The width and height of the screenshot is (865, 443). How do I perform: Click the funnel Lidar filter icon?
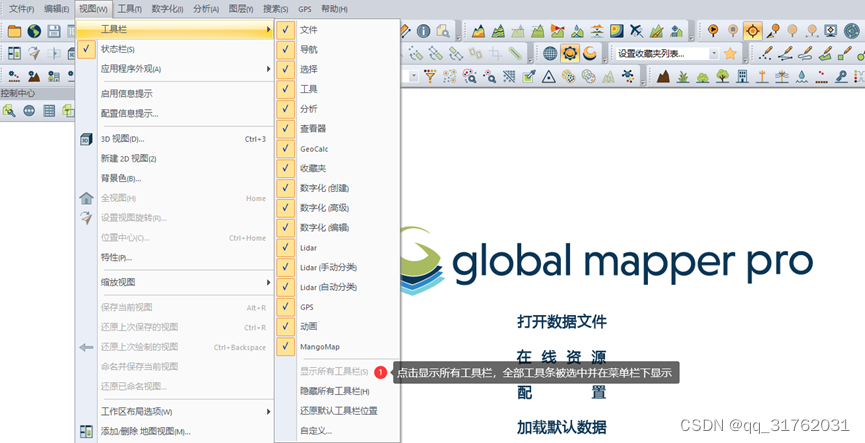(x=430, y=76)
